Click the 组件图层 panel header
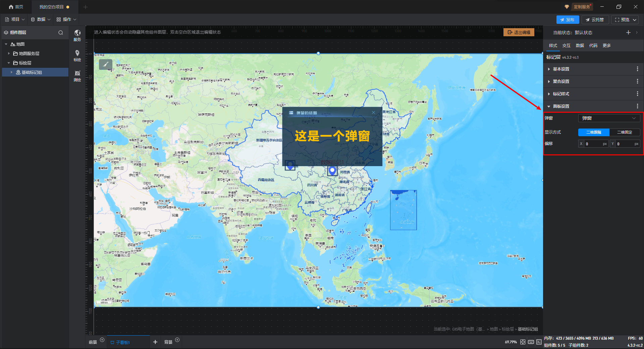This screenshot has width=644, height=349. [18, 33]
